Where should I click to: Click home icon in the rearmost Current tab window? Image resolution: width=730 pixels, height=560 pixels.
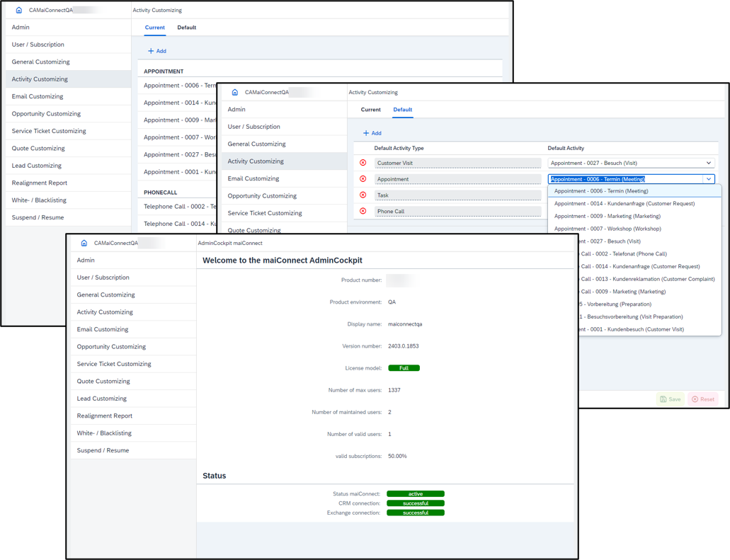[x=19, y=11]
